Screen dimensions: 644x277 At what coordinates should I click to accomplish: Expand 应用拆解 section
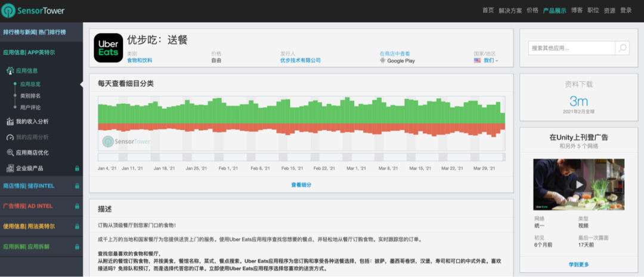[41, 247]
